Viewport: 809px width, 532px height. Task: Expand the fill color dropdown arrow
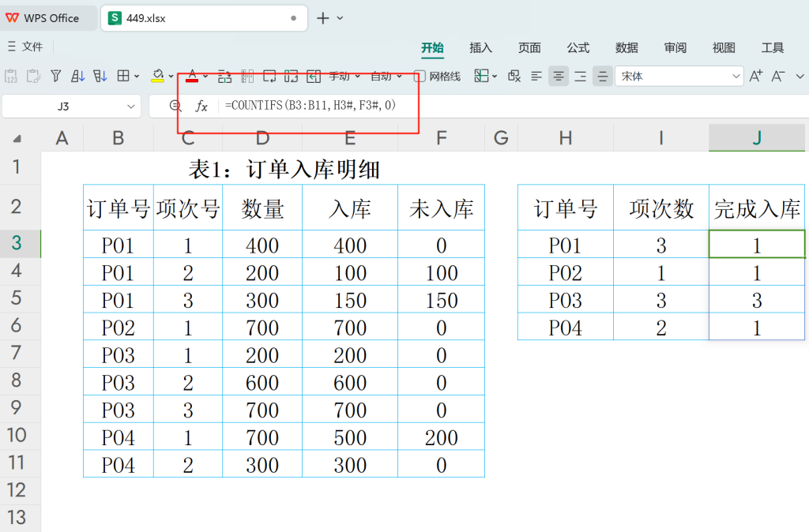(171, 77)
